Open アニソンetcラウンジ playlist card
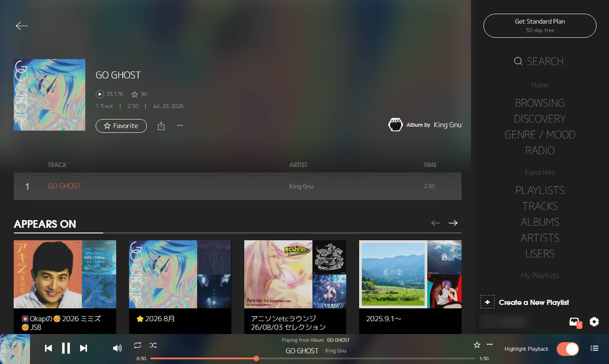 coord(295,287)
